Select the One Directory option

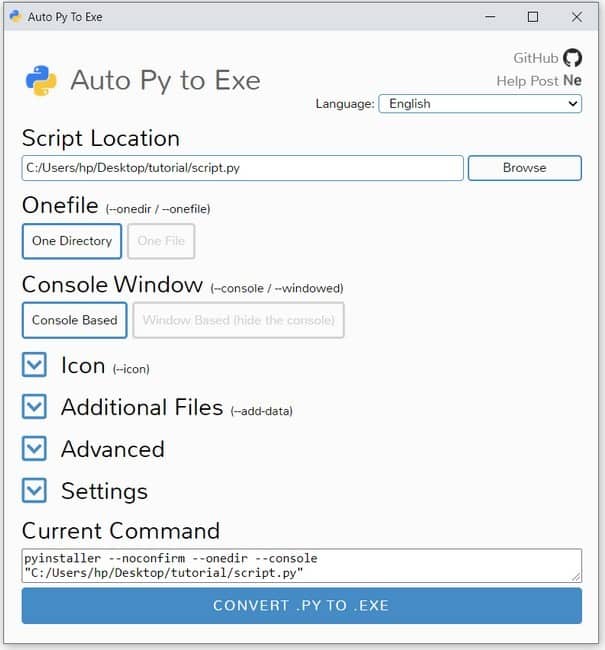72,241
